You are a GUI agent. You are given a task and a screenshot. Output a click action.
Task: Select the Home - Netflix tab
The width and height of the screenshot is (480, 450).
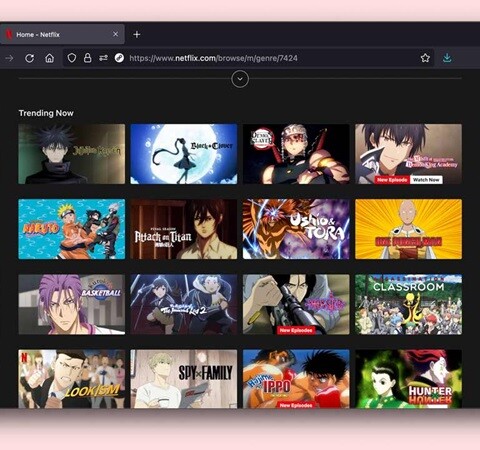[x=62, y=34]
